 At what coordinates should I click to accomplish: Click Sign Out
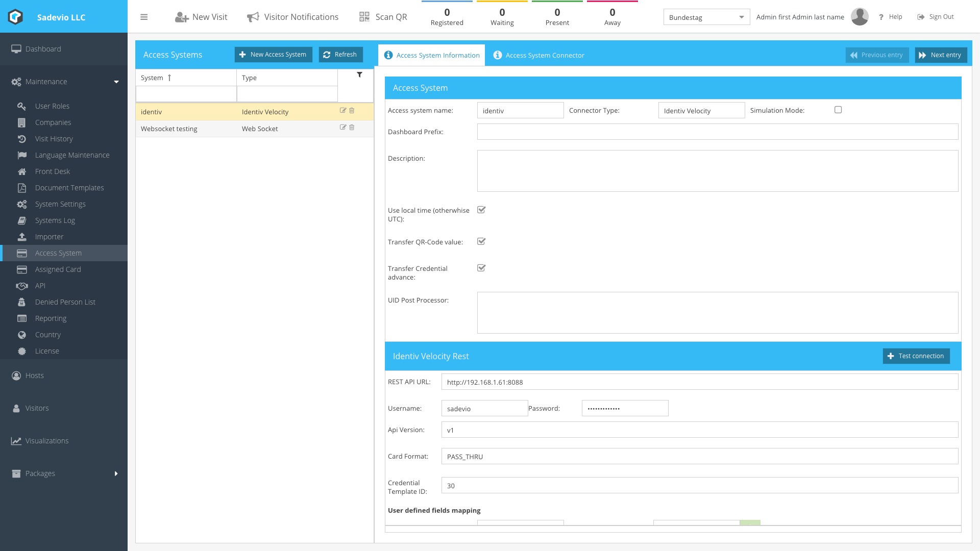tap(936, 17)
